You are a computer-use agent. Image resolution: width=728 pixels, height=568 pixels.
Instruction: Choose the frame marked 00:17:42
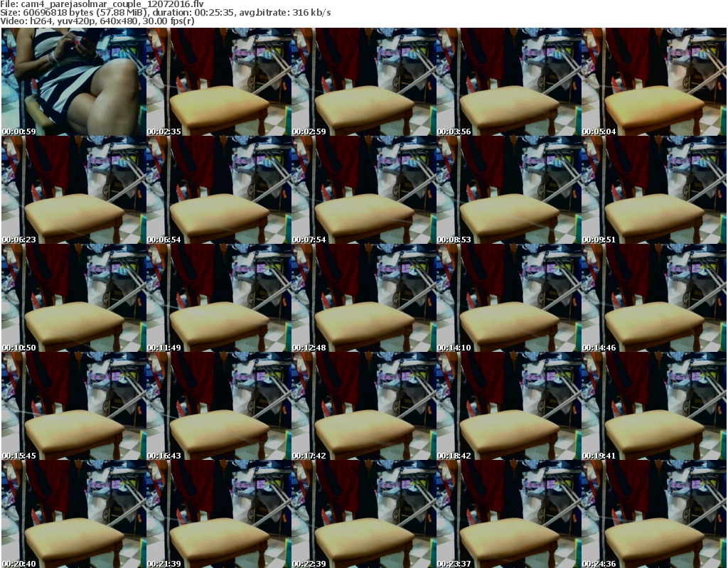pyautogui.click(x=363, y=406)
